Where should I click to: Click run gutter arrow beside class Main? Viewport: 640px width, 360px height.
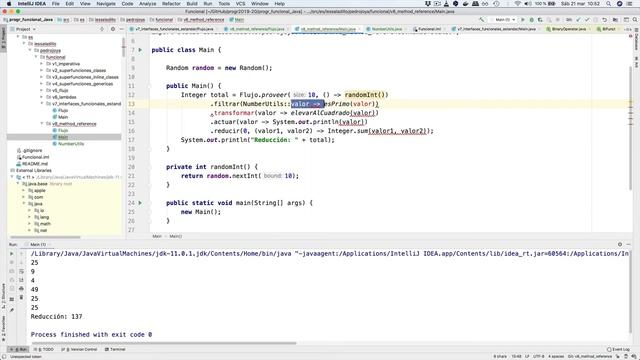(140, 50)
